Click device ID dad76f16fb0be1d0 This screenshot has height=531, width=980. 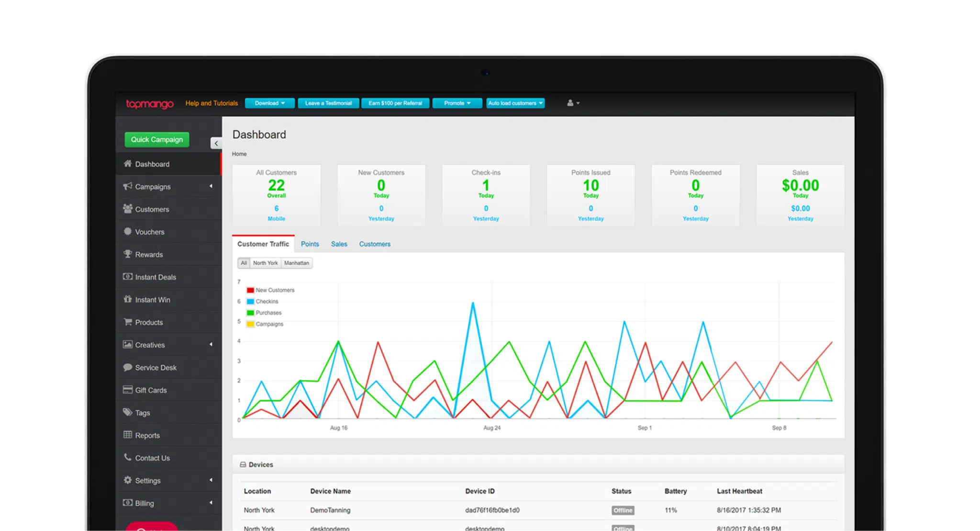point(492,510)
